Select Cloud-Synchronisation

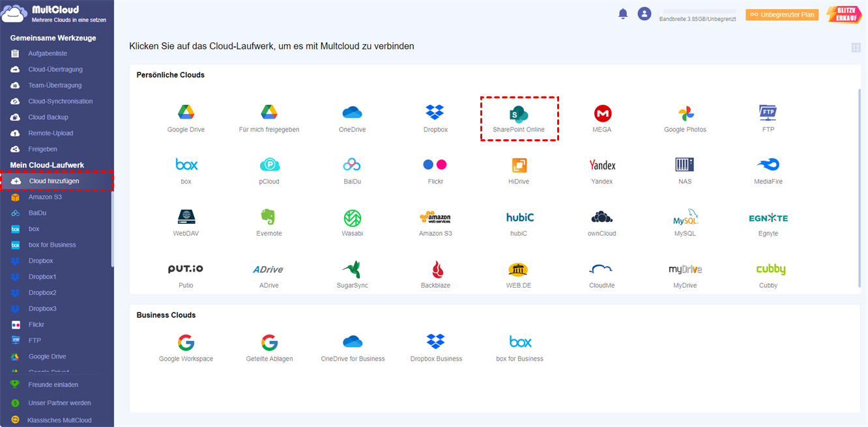pyautogui.click(x=61, y=102)
